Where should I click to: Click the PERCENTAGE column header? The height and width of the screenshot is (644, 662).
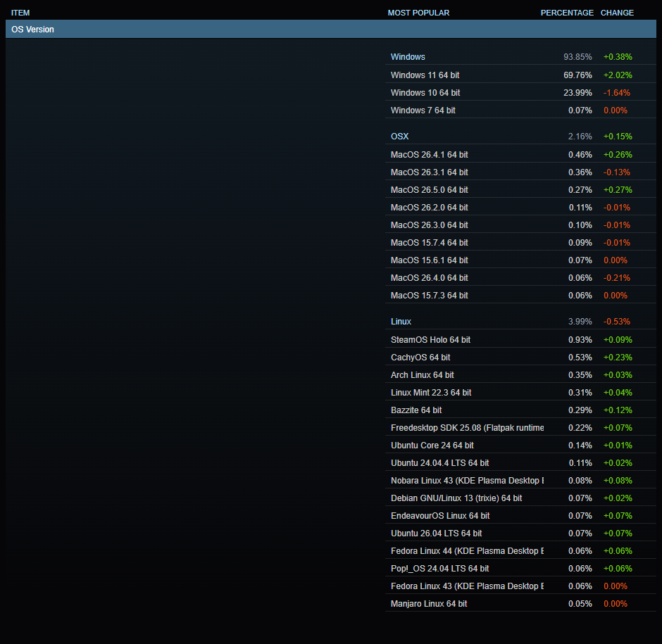coord(567,13)
